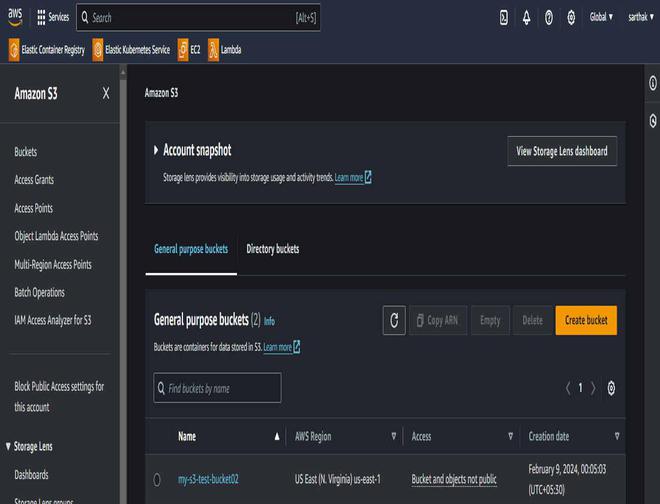Viewport: 660px width, 504px height.
Task: Switch to General purpose buckets tab
Action: click(191, 249)
